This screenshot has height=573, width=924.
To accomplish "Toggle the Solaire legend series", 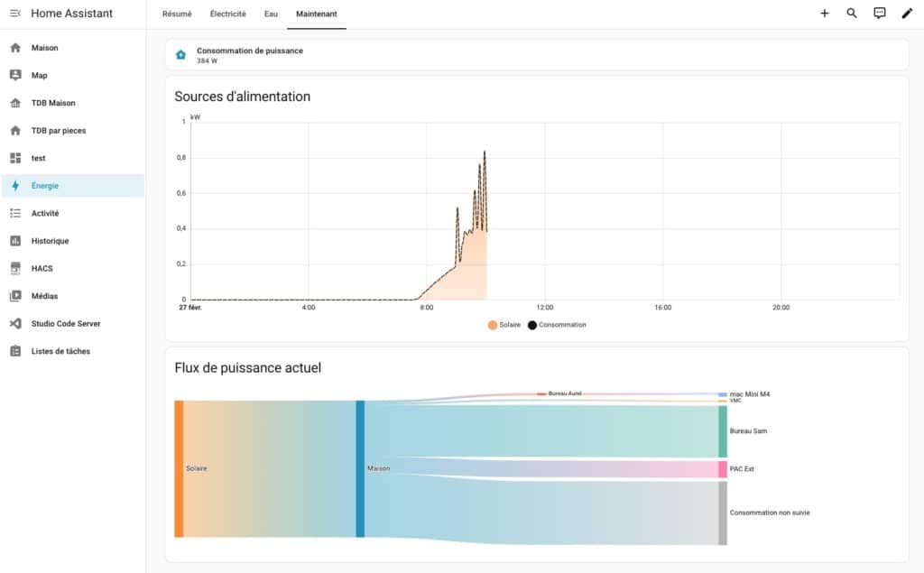I will click(504, 325).
